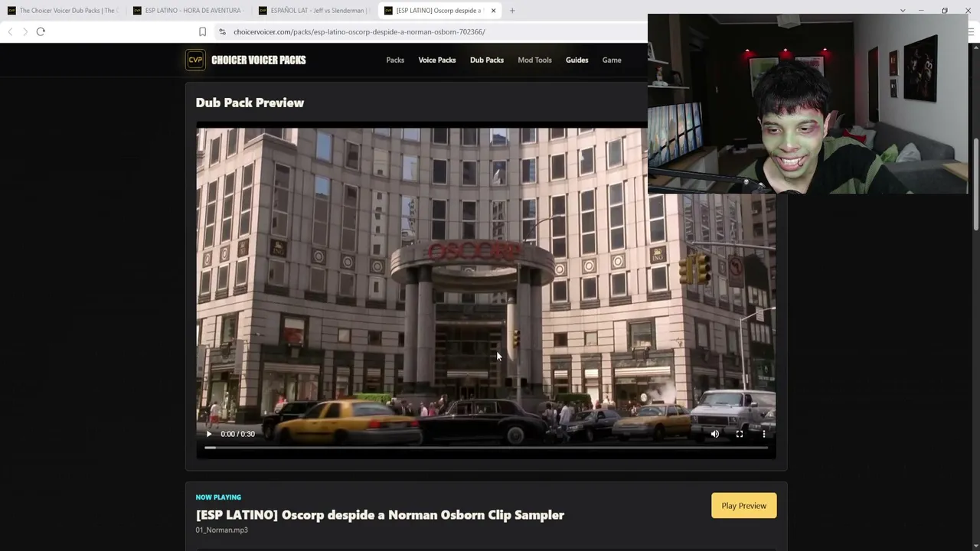Click the webcam overlay of the streamer
Screen dimensions: 980x551
(808, 104)
